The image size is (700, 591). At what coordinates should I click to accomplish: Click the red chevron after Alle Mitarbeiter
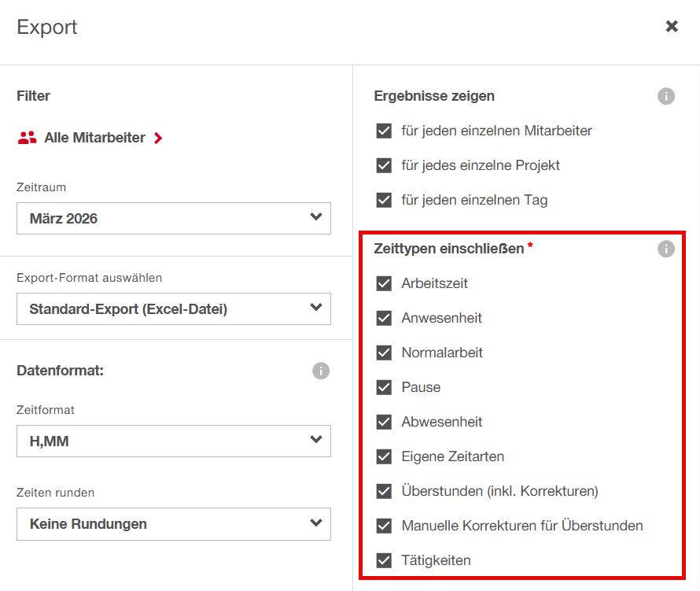coord(158,139)
